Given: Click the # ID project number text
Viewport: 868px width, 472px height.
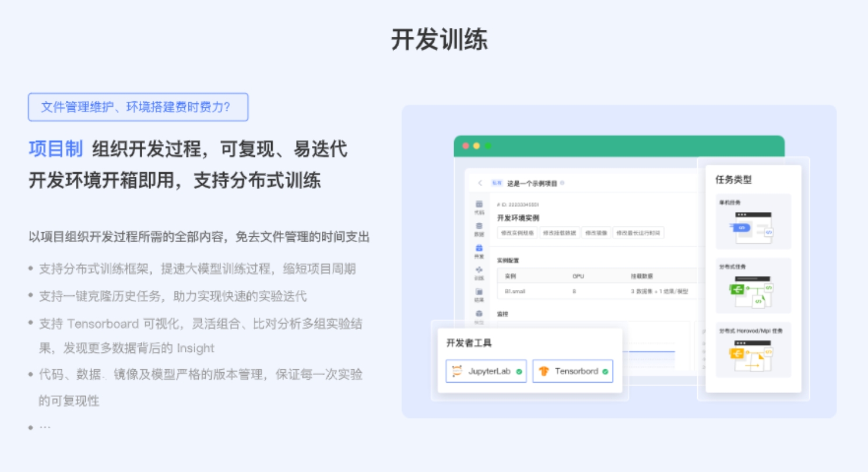Looking at the screenshot, I should pyautogui.click(x=518, y=205).
